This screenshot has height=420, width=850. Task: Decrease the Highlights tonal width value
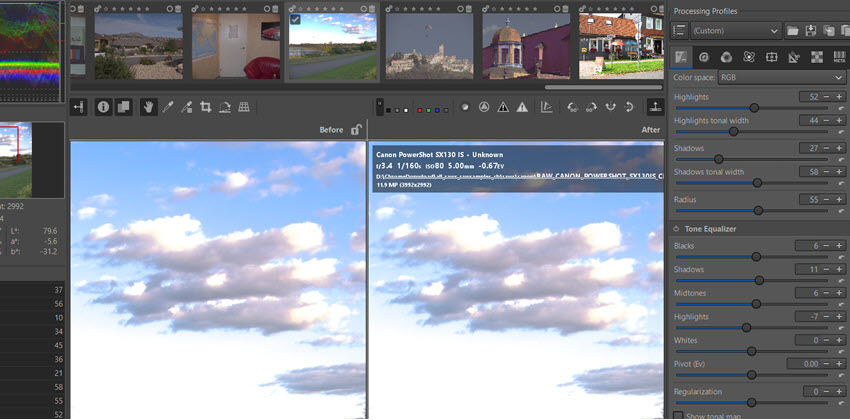[827, 120]
